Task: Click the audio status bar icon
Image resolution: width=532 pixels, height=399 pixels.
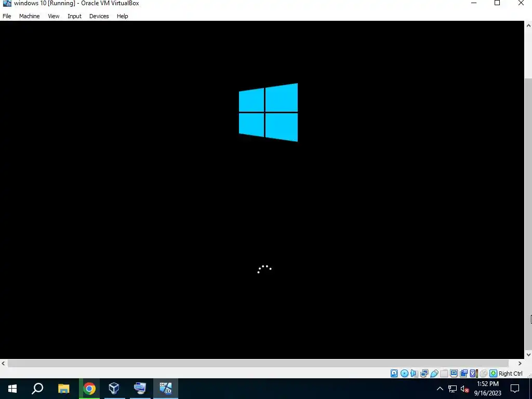Action: click(x=414, y=373)
